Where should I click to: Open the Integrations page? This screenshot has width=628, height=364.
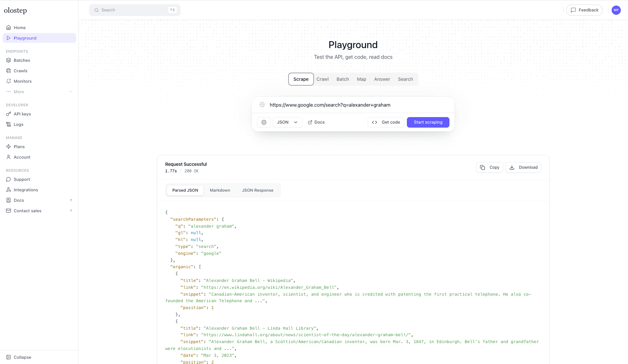point(39,190)
